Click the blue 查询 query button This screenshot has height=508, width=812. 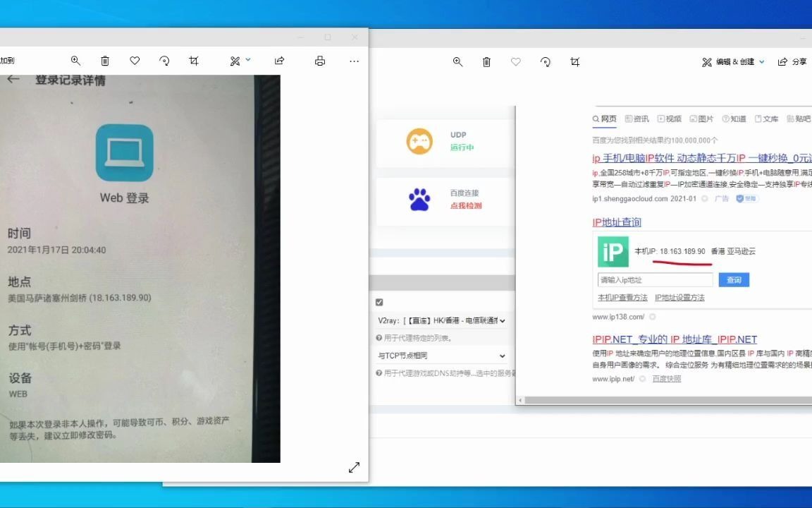733,279
